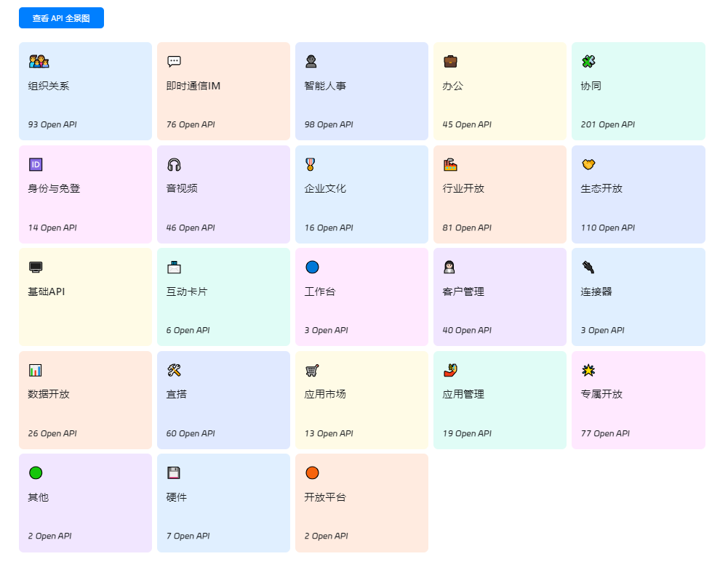This screenshot has height=567, width=728.
Task: Click the 110 Open API count
Action: (608, 228)
